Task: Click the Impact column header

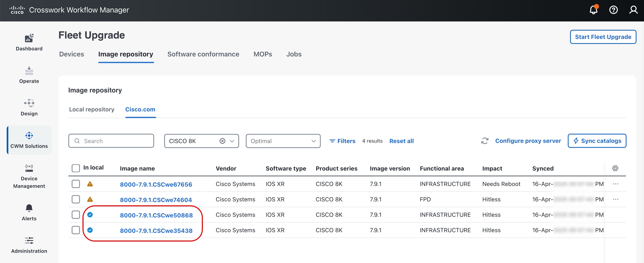Action: (492, 168)
